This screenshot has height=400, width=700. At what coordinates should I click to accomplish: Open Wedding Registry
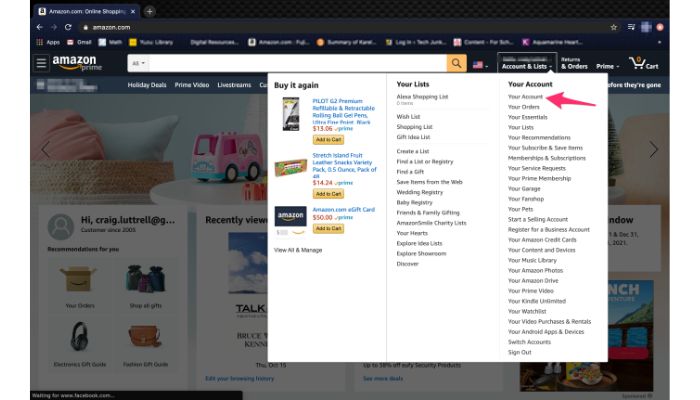(x=420, y=192)
